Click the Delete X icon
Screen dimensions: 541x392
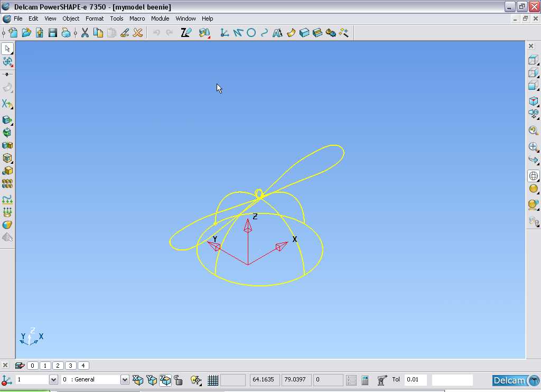[x=138, y=33]
